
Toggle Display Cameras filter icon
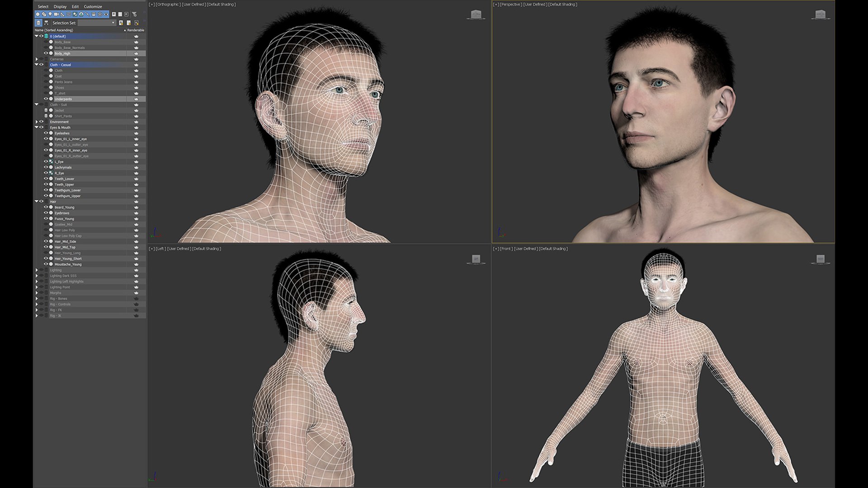(x=56, y=14)
